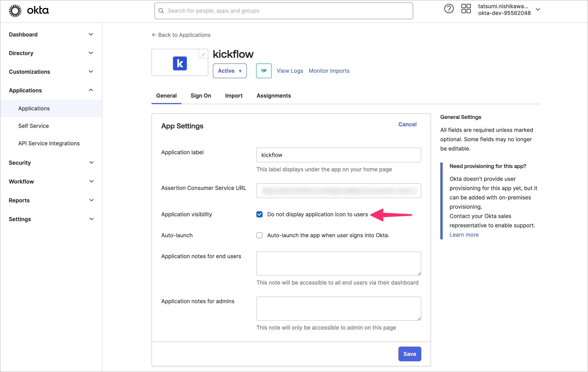Click the notes for end users textarea
Screen dimensions: 588x372
338,264
